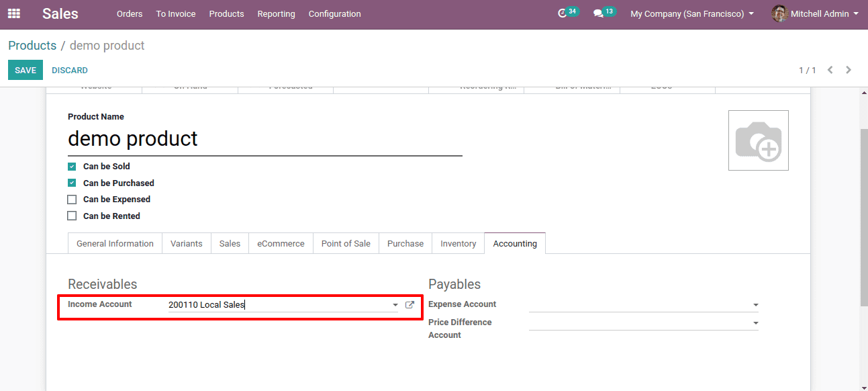Enable the Can be Expensed checkbox

[x=72, y=200]
